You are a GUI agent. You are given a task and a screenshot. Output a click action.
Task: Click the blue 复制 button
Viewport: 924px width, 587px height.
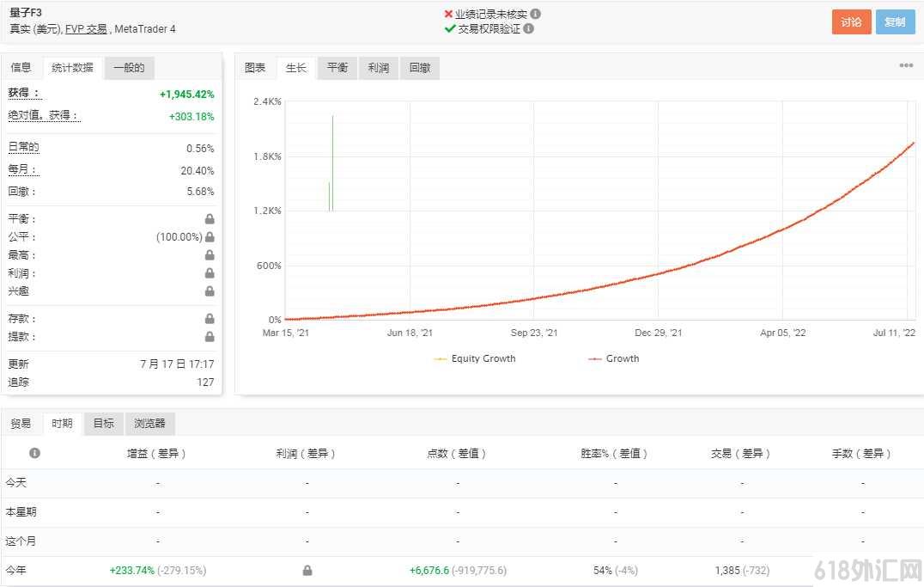(895, 21)
